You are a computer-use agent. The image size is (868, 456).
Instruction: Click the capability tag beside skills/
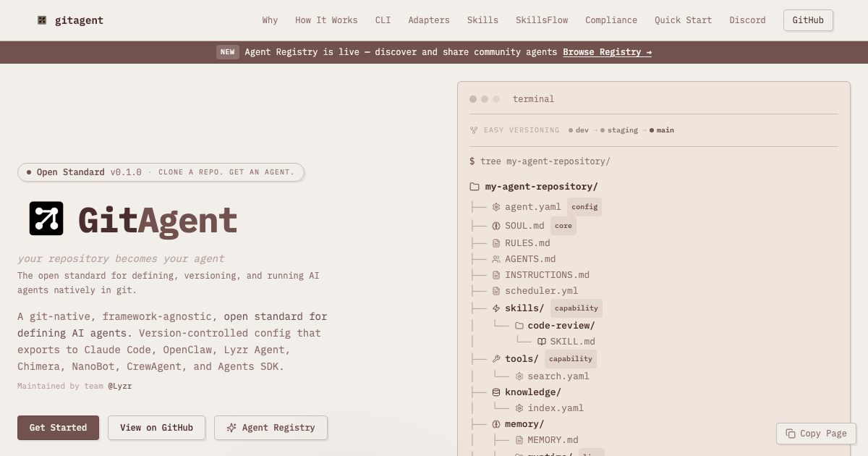[576, 308]
